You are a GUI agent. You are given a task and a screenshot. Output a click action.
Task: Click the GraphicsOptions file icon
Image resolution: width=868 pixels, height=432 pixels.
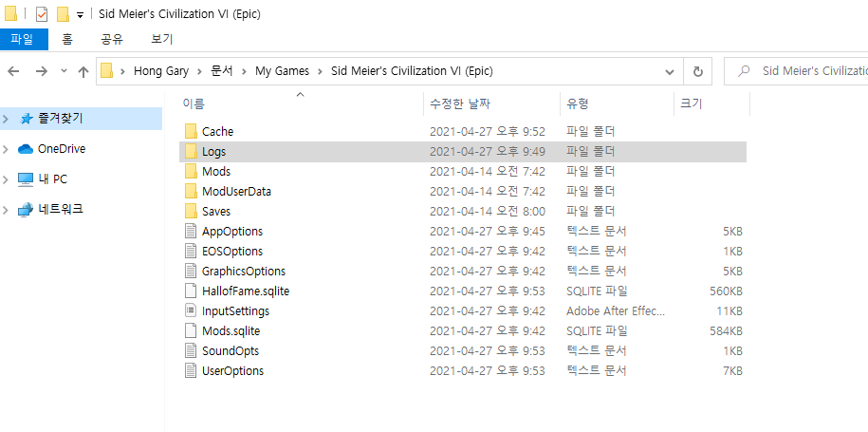point(191,271)
